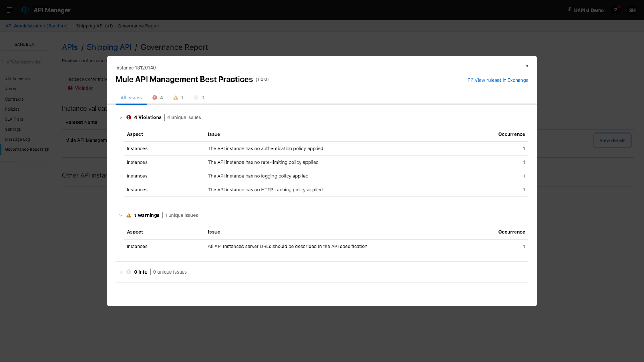Open View ruleset in Exchange link

pyautogui.click(x=498, y=80)
